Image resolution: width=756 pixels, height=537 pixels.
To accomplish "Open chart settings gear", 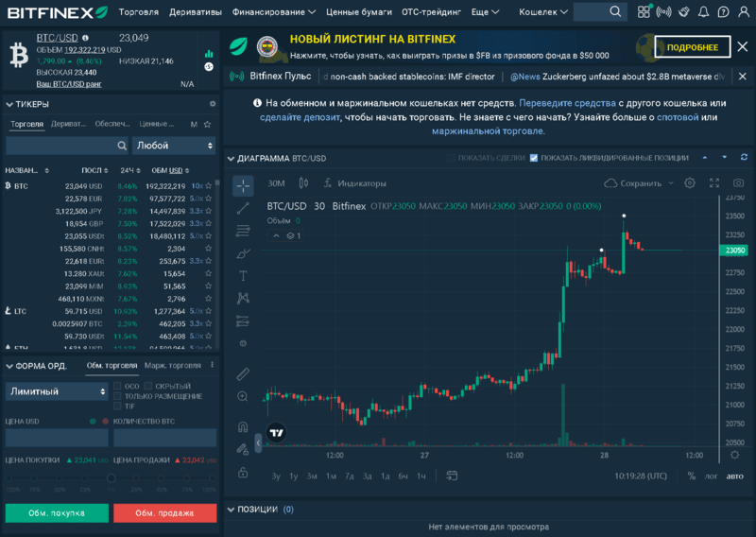I will (690, 182).
